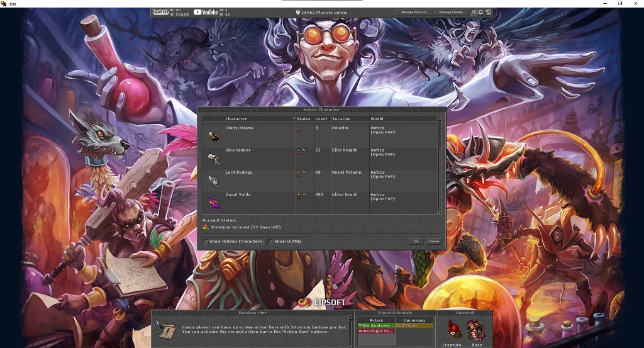Open the YouTube videos icon

(206, 12)
